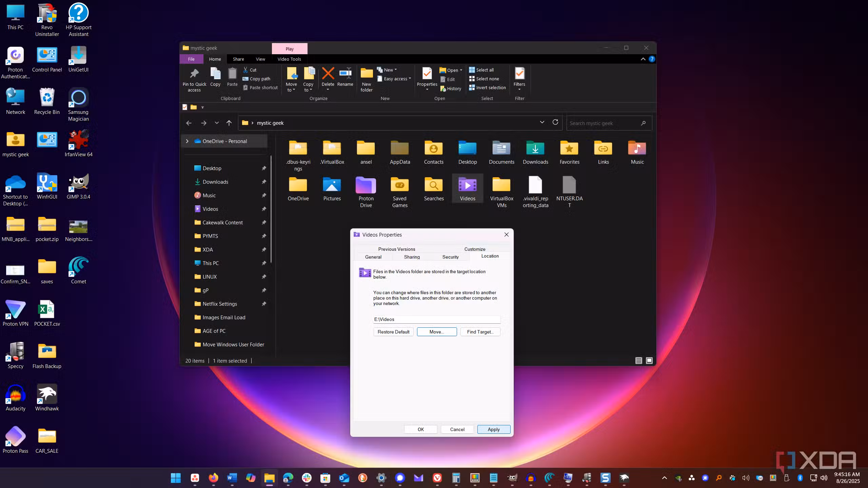
Task: Select the Saved Games folder
Action: [400, 192]
